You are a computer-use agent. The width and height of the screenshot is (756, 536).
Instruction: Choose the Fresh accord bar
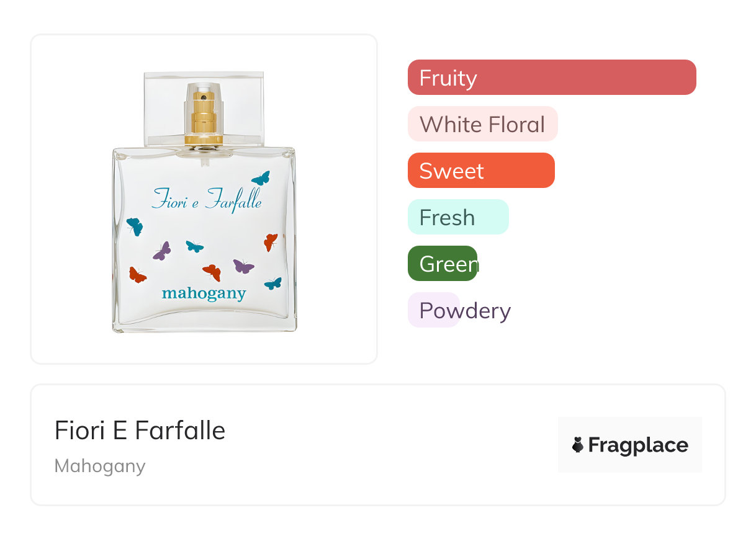(458, 217)
